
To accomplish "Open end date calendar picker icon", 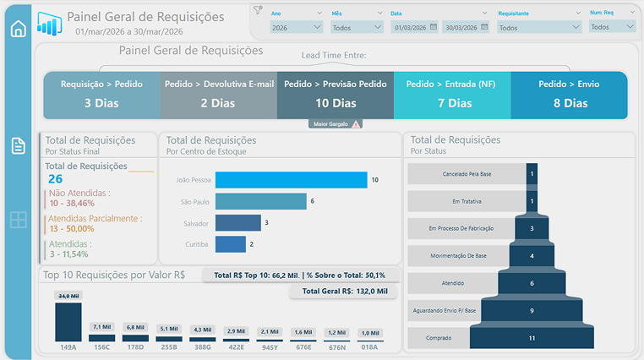I will coord(484,27).
